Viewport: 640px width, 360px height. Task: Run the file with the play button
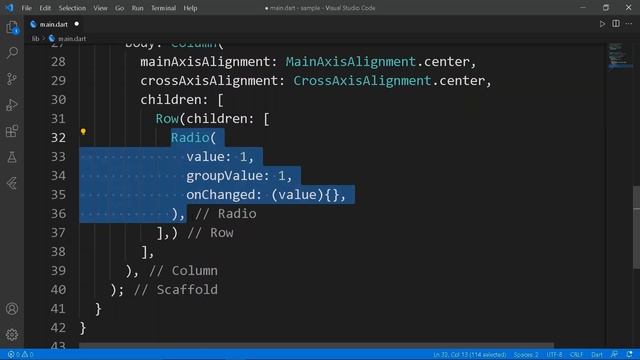coord(602,24)
